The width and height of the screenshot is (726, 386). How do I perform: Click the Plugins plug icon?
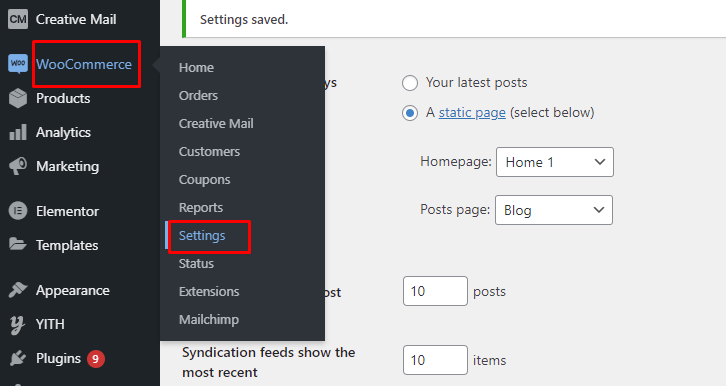click(x=18, y=358)
